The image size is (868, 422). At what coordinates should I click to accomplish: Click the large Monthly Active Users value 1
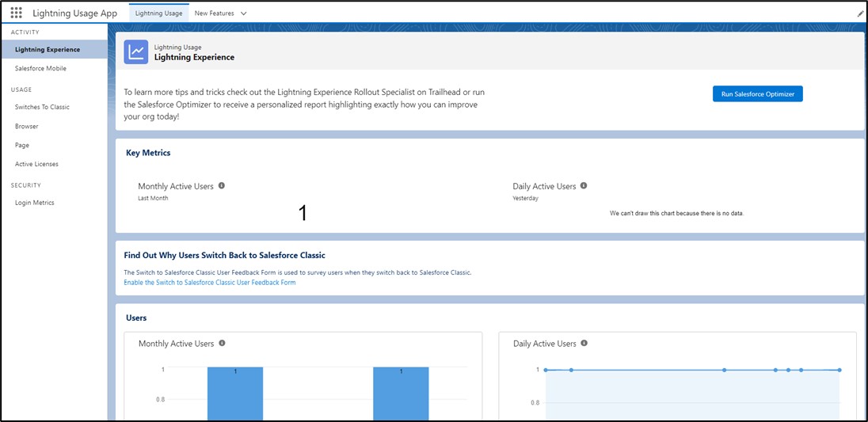[x=303, y=213]
